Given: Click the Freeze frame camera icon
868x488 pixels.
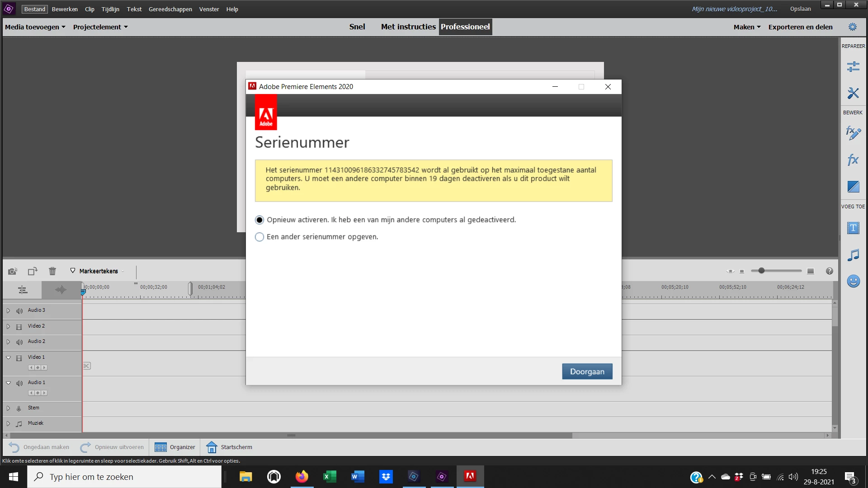Looking at the screenshot, I should 13,271.
